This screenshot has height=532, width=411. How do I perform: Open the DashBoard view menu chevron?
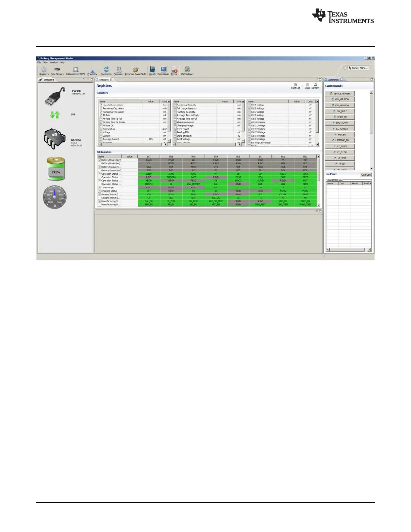pyautogui.click(x=84, y=79)
